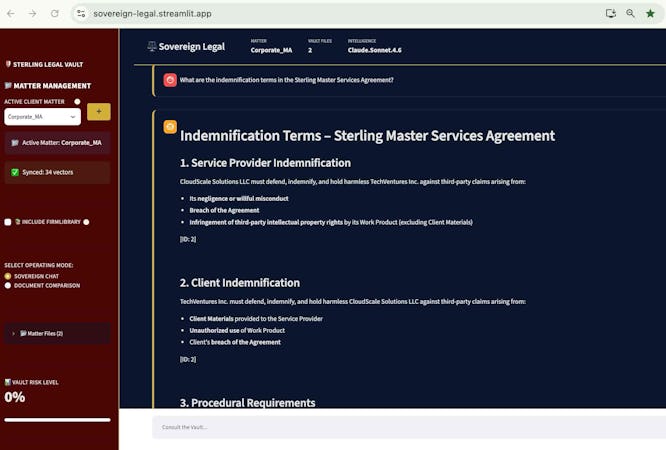The image size is (666, 450).
Task: Open site information icon in address bar
Action: 81,14
